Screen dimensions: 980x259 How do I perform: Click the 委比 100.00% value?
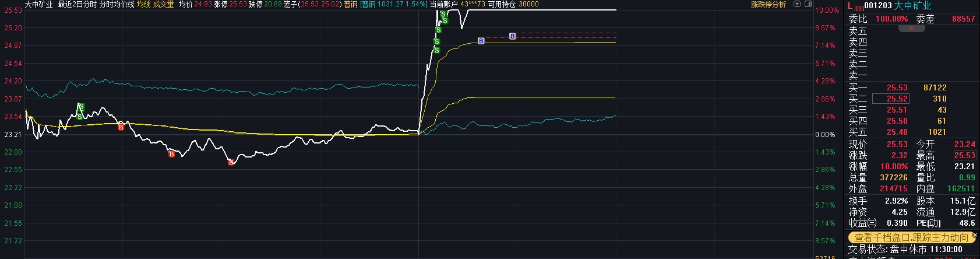pyautogui.click(x=892, y=19)
